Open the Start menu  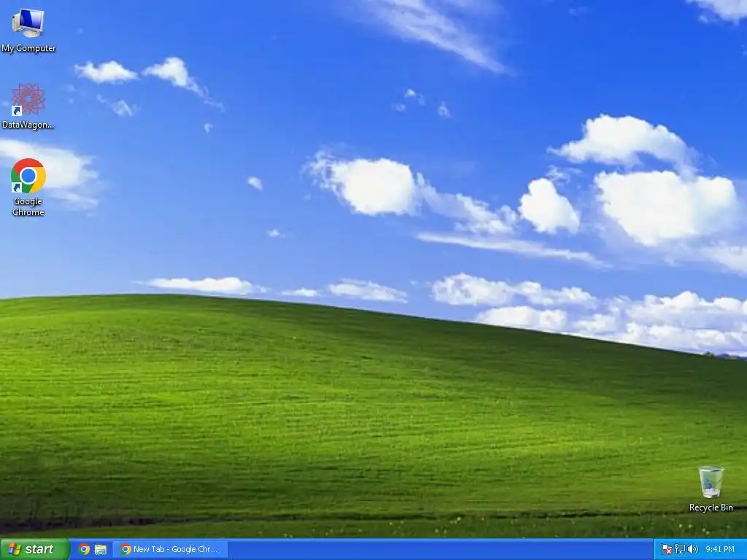[35, 549]
